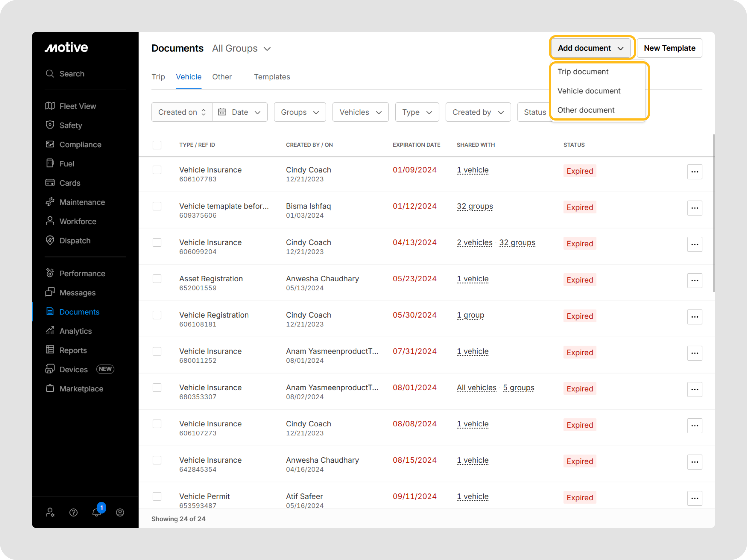Click the calendar Date filter icon

coord(222,112)
